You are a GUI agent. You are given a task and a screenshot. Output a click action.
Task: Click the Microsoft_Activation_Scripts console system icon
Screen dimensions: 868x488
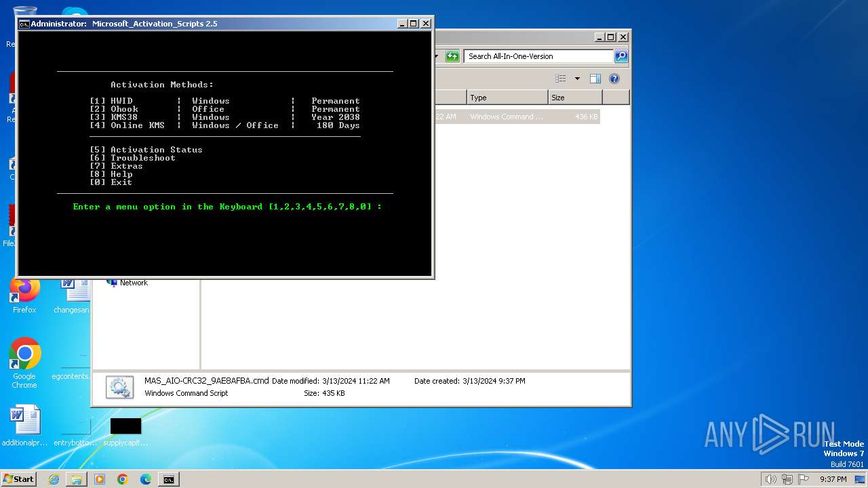(x=24, y=24)
